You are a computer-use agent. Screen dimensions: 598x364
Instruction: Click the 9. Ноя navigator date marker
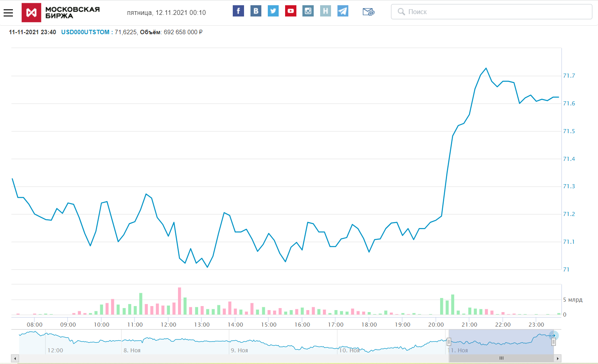point(239,350)
